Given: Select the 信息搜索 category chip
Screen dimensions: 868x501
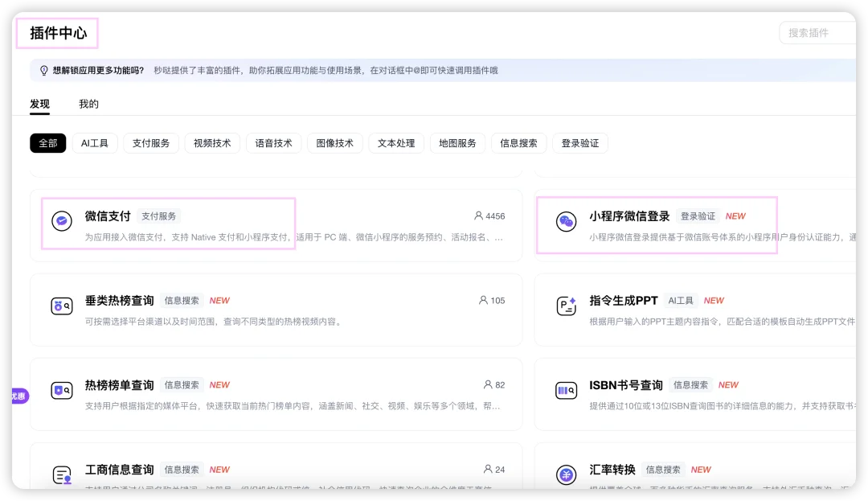Looking at the screenshot, I should click(x=518, y=143).
